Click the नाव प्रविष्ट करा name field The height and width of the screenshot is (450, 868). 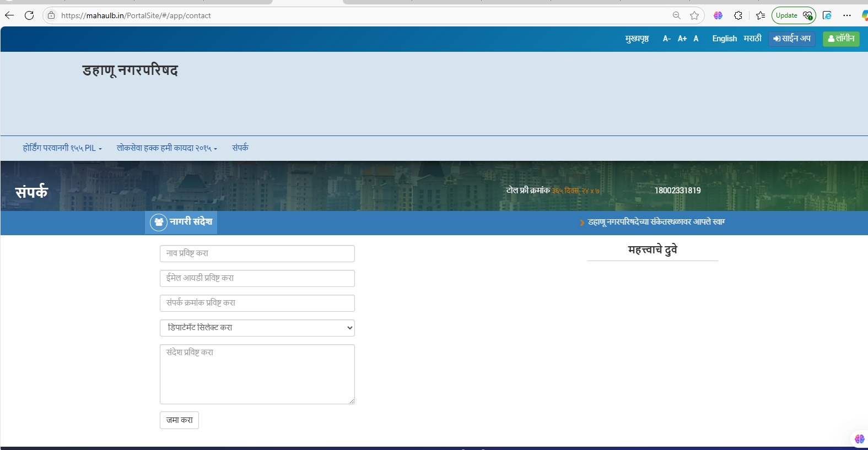click(x=257, y=253)
